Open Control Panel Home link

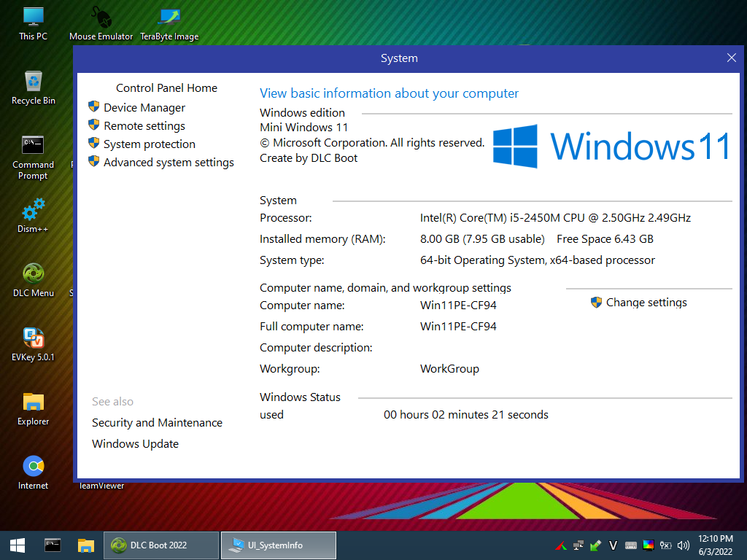click(x=167, y=88)
